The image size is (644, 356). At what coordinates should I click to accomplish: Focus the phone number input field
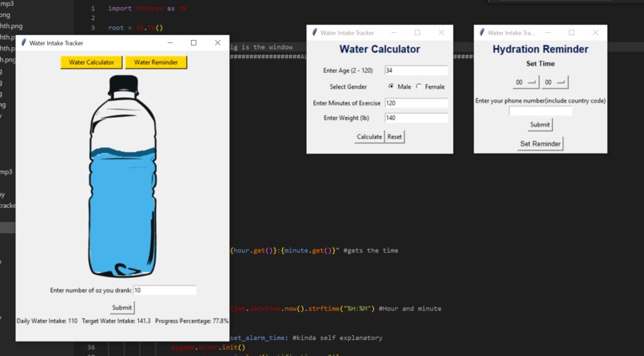coord(540,111)
